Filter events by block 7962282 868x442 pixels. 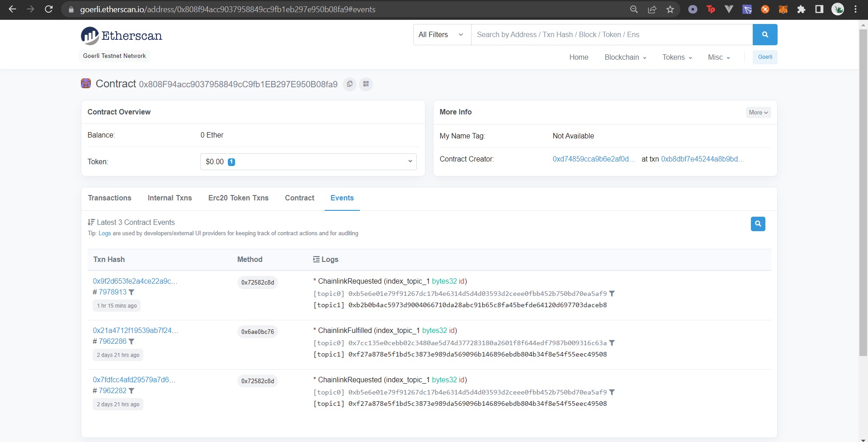[132, 391]
